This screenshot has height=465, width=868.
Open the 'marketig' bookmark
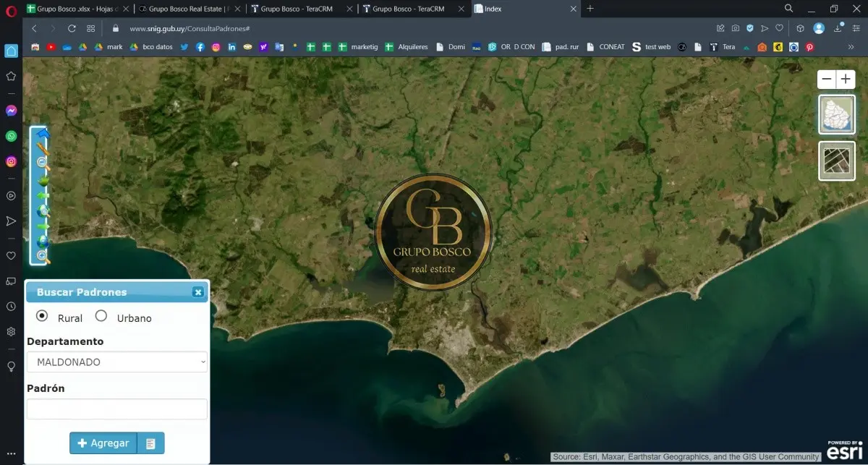pyautogui.click(x=358, y=47)
